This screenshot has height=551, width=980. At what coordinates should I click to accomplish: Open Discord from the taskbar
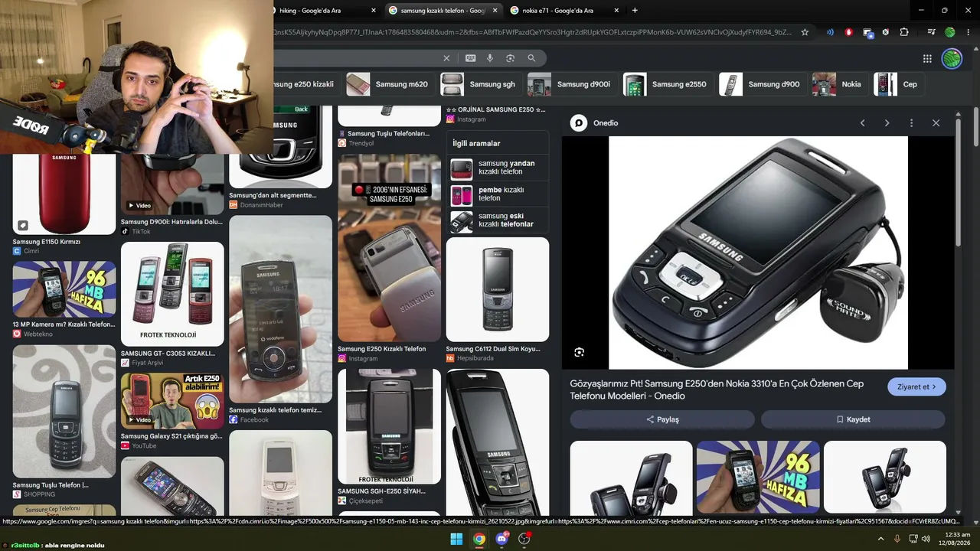click(x=502, y=539)
